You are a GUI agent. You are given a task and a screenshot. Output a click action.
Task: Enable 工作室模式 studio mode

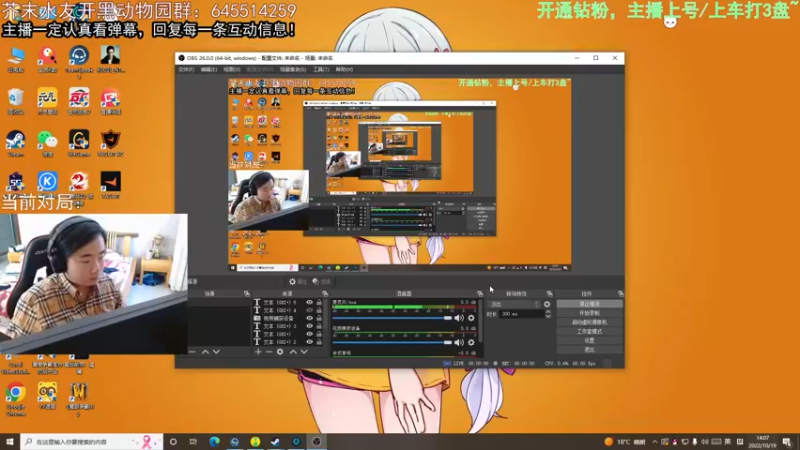pos(589,331)
